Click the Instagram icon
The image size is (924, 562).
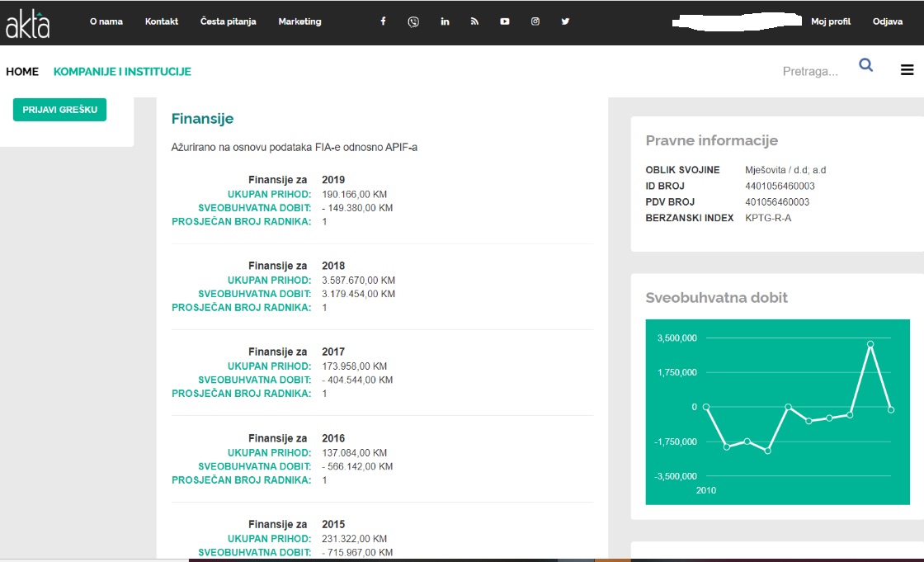click(535, 21)
